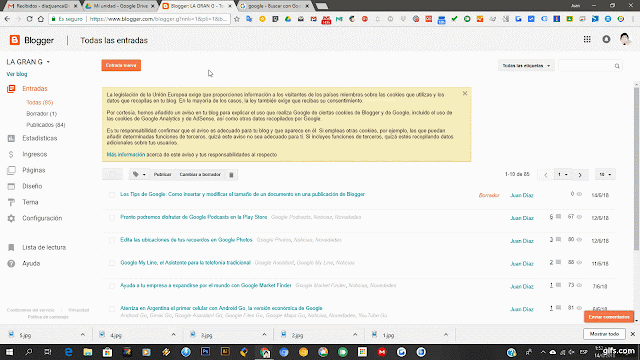Close the yellow cookie notice
Screen dimensions: 640x360
pos(465,93)
